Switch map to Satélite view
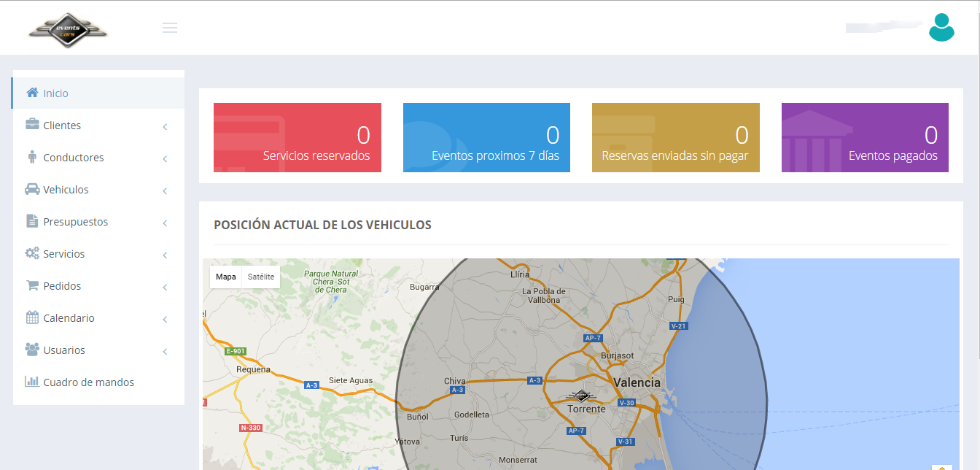The width and height of the screenshot is (980, 470). pos(261,277)
